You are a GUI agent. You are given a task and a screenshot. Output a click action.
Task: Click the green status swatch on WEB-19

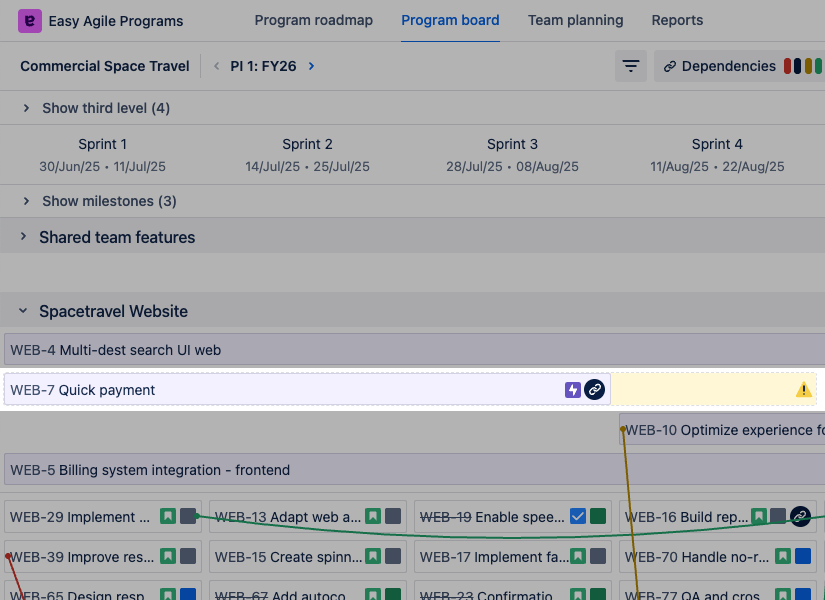(x=598, y=517)
